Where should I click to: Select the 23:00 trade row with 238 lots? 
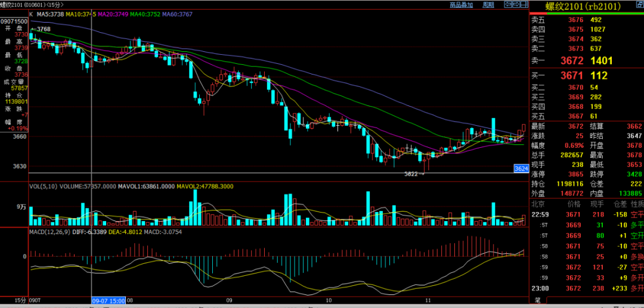[587, 288]
